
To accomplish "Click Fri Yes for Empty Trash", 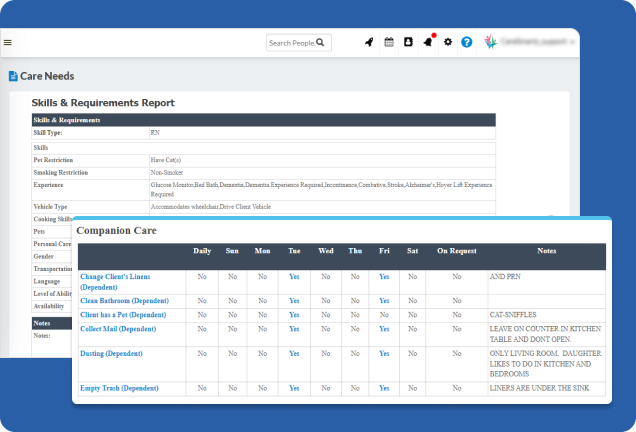I will (384, 388).
